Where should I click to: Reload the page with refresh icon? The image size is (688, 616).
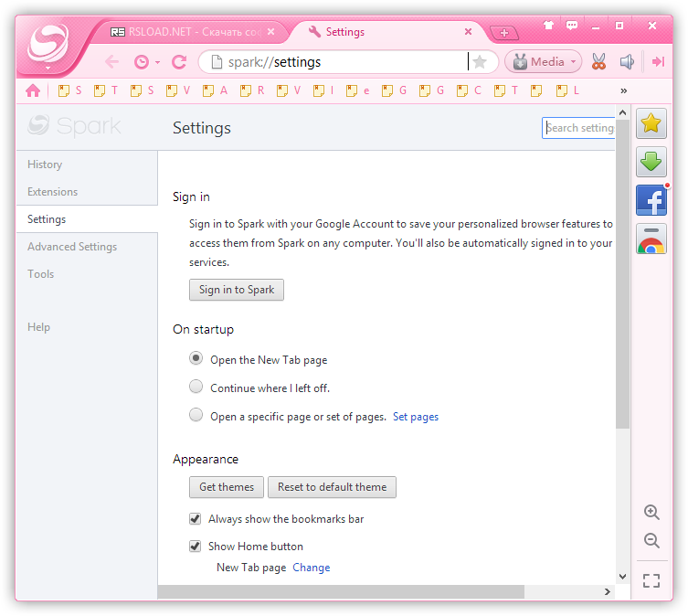(179, 62)
